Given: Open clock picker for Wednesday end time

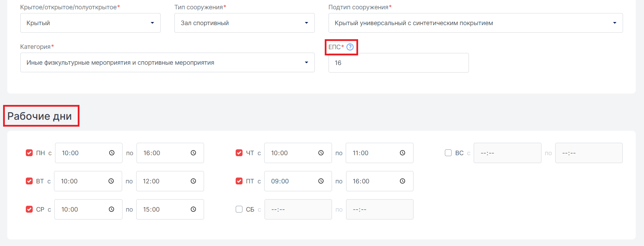Looking at the screenshot, I should [193, 210].
